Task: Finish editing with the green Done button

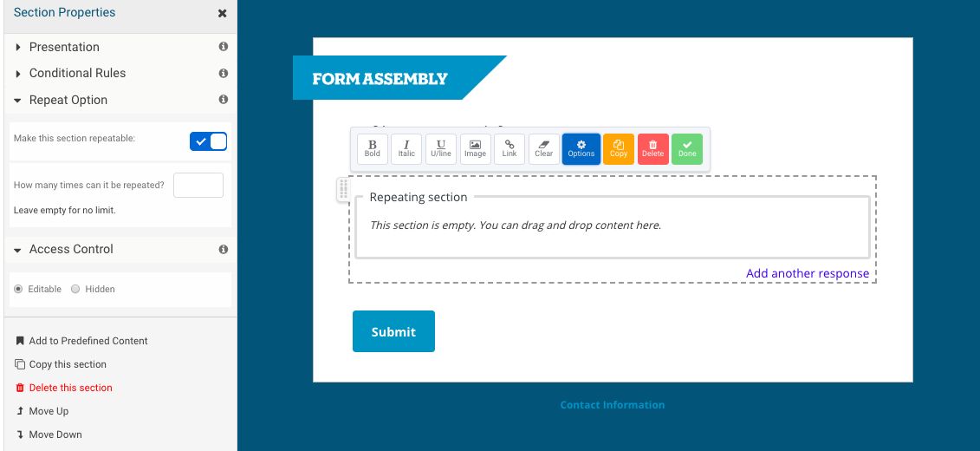Action: (x=687, y=149)
